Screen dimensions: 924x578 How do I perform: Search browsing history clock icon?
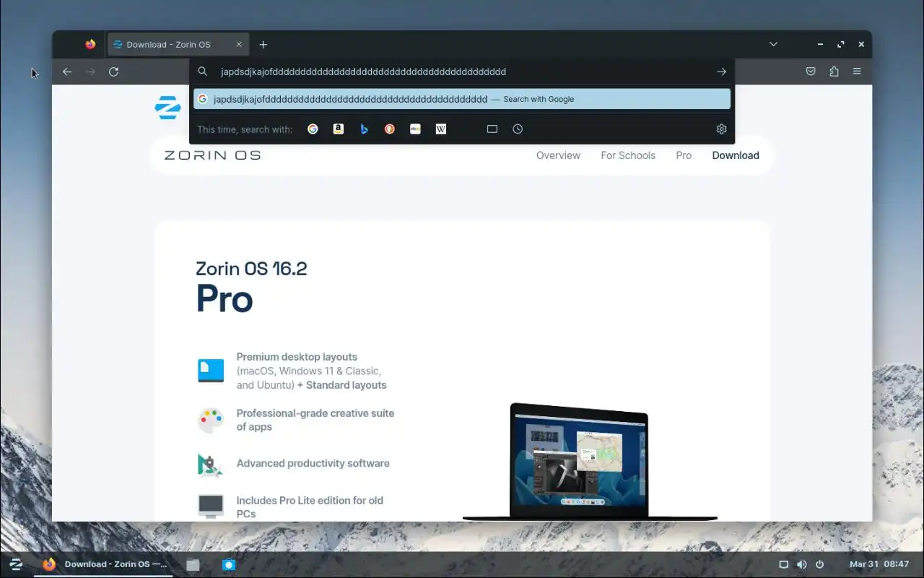518,129
